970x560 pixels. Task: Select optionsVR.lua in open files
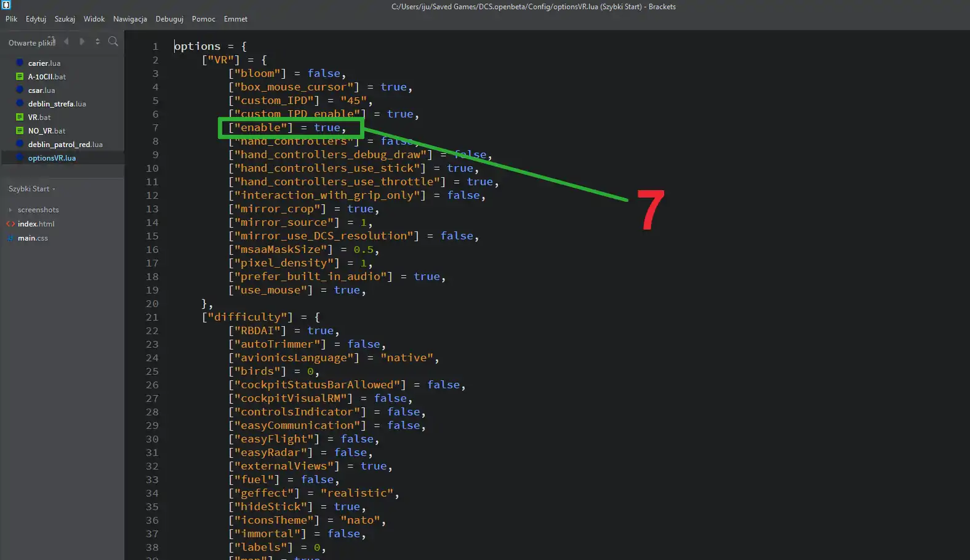click(x=52, y=158)
